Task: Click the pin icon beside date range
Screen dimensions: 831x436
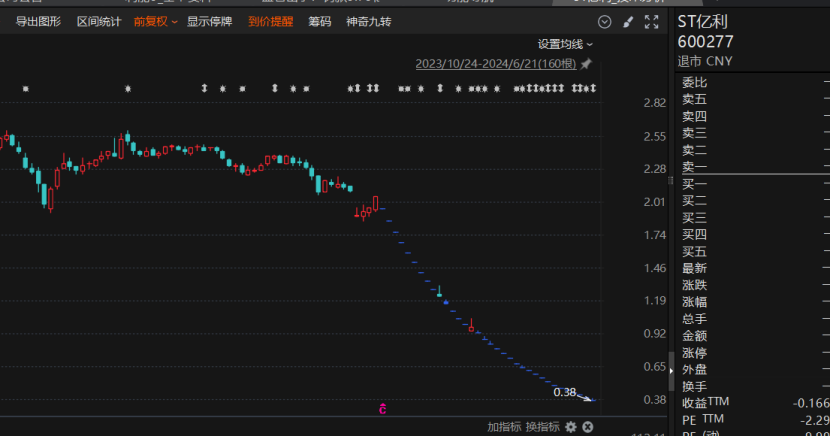Action: 586,64
